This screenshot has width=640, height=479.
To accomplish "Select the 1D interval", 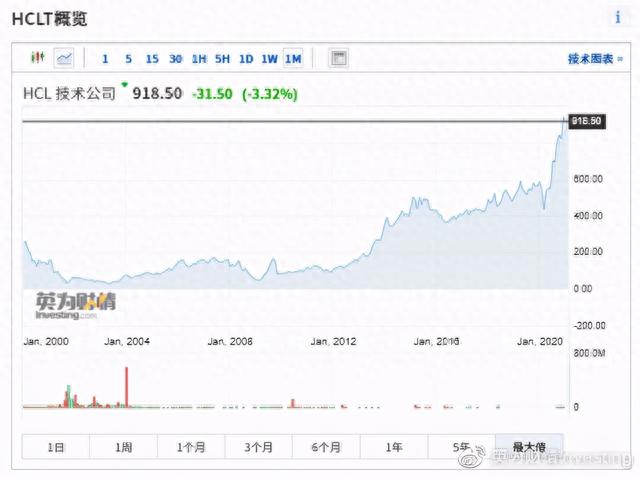I will 246,59.
